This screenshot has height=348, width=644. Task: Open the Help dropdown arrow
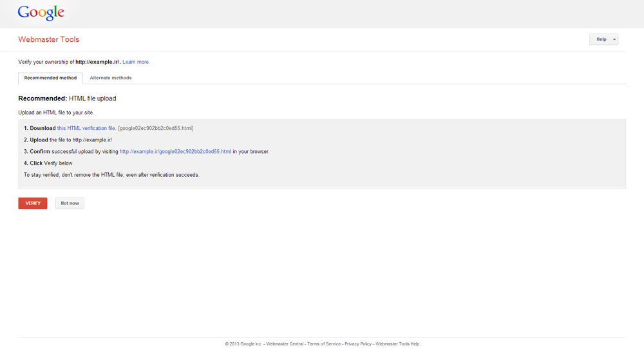point(614,39)
